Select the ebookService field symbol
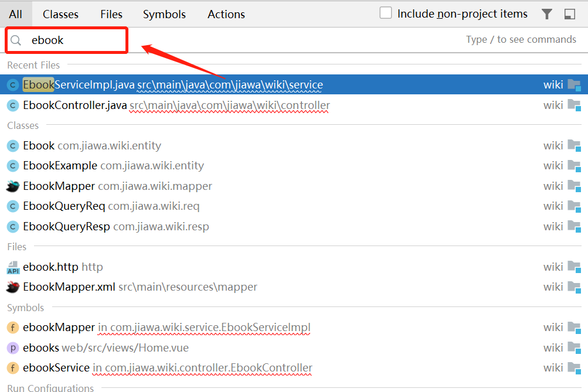This screenshot has height=392, width=588. [x=294, y=368]
